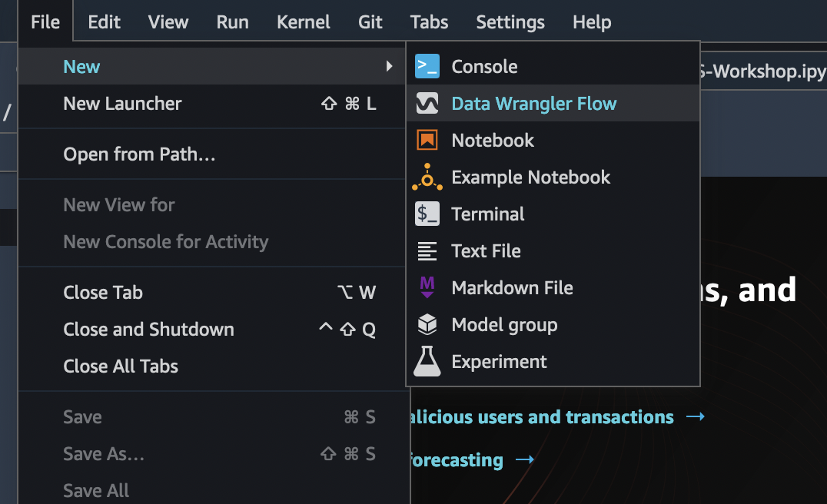Open the Kernel menu
Viewport: 827px width, 504px height.
(303, 22)
